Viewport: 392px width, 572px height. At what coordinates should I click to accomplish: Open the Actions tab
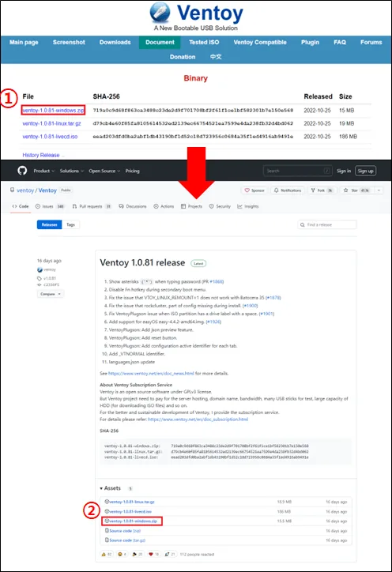(x=164, y=206)
